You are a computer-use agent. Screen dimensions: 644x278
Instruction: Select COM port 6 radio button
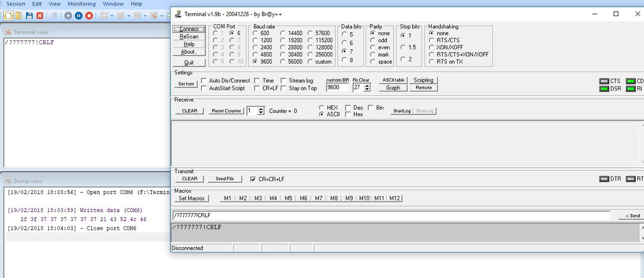(232, 33)
